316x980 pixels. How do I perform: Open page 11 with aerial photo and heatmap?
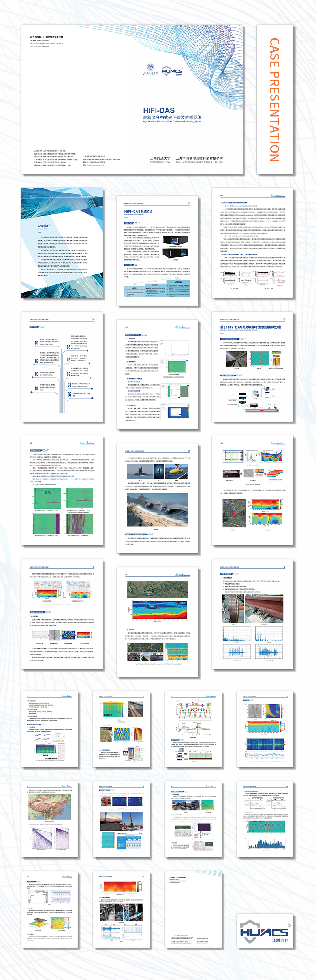pyautogui.click(x=158, y=622)
